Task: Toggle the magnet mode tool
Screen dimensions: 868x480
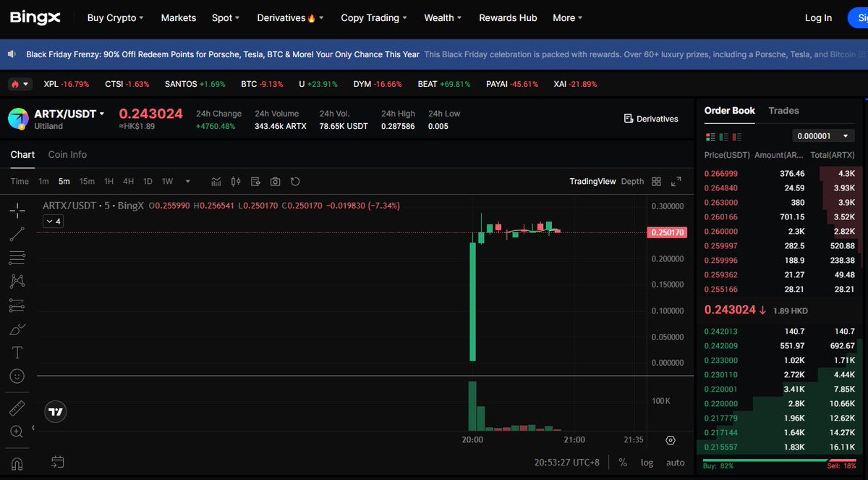Action: pyautogui.click(x=17, y=463)
